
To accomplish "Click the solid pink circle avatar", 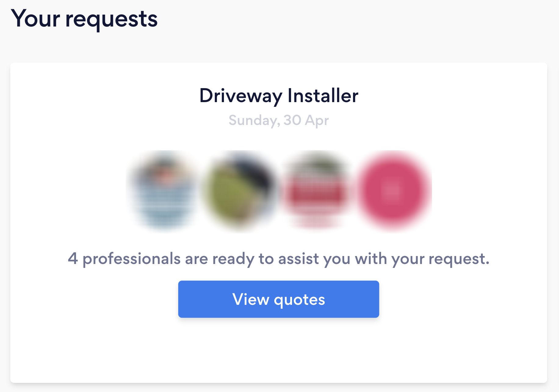I will pos(392,191).
